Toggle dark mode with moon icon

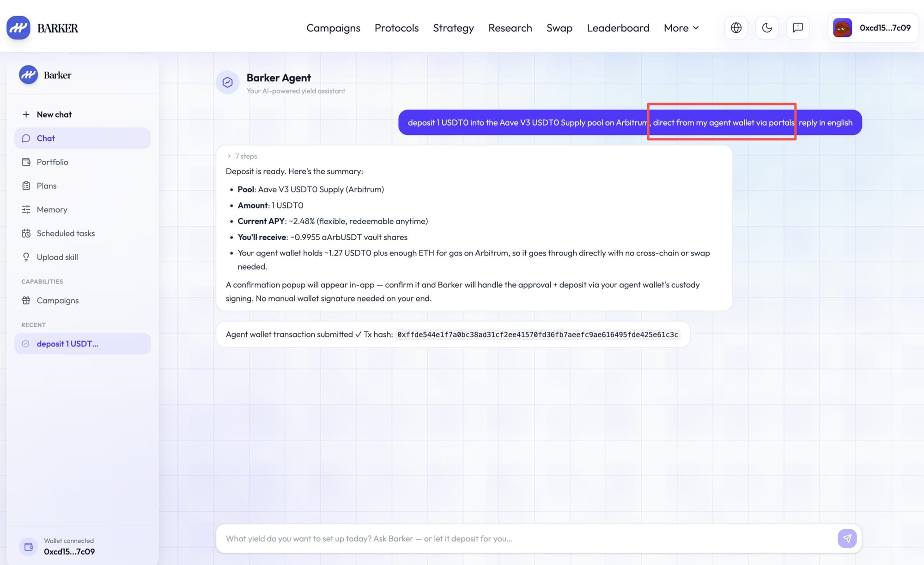[x=767, y=28]
